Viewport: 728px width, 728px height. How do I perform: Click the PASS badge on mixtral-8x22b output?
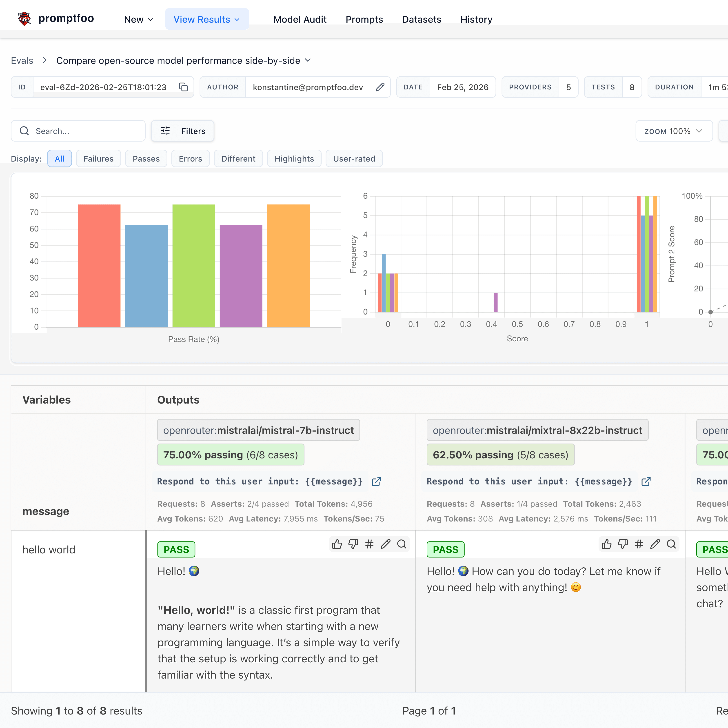(445, 549)
